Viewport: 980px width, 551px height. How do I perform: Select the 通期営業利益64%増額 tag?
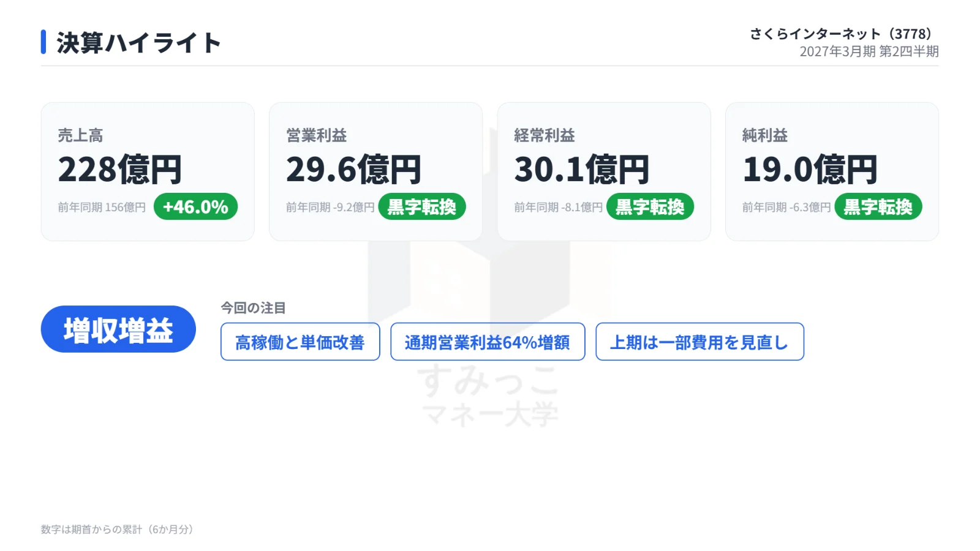click(x=488, y=342)
